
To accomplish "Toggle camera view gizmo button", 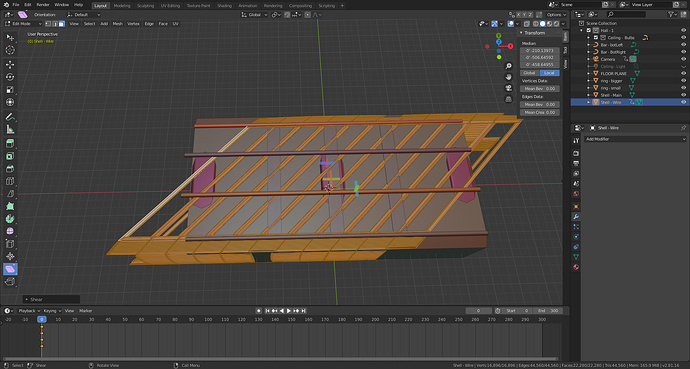I will pyautogui.click(x=509, y=88).
